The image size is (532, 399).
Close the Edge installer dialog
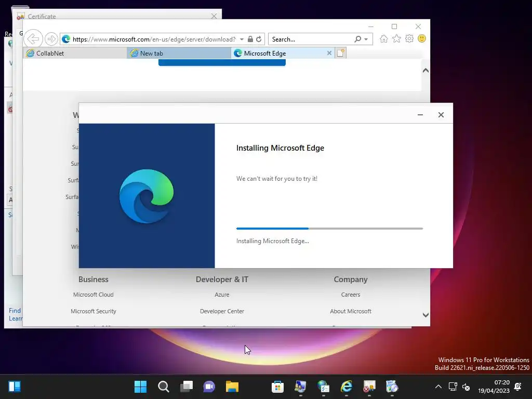[441, 115]
